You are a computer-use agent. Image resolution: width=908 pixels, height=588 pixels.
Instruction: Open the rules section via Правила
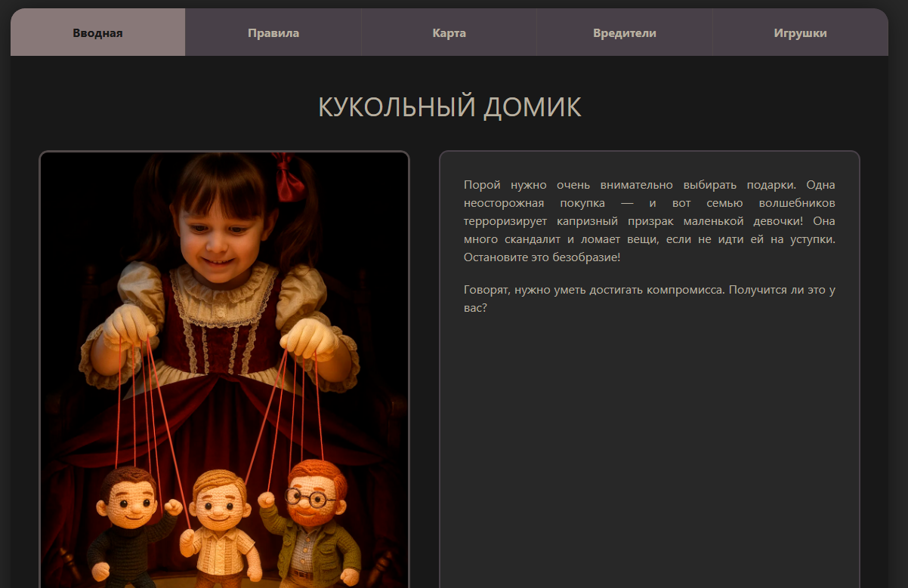[x=273, y=32]
